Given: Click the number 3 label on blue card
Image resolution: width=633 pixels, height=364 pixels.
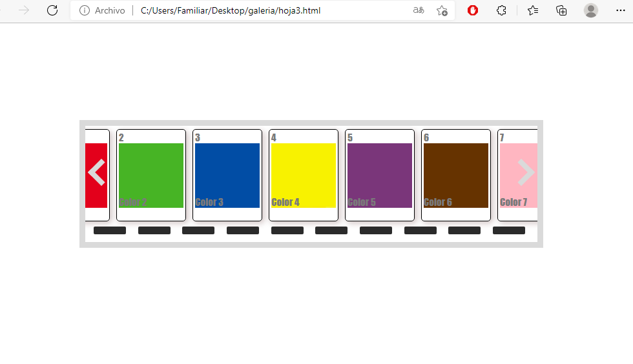Looking at the screenshot, I should click(x=198, y=137).
